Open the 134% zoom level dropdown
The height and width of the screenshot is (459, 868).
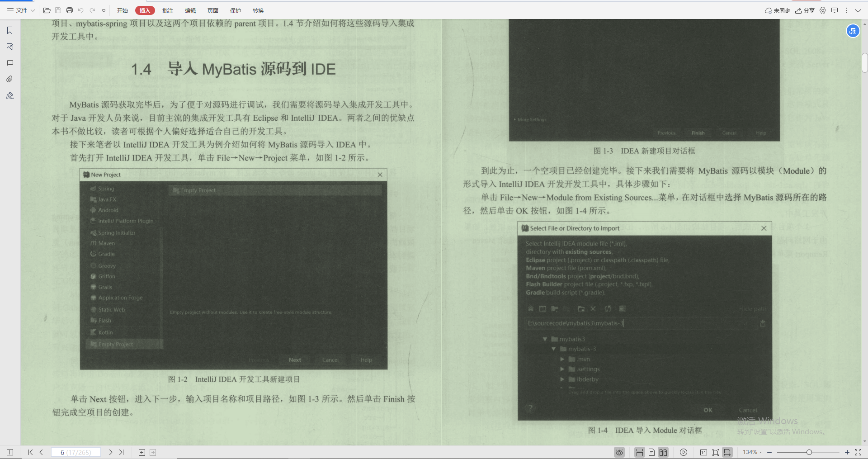pos(752,452)
